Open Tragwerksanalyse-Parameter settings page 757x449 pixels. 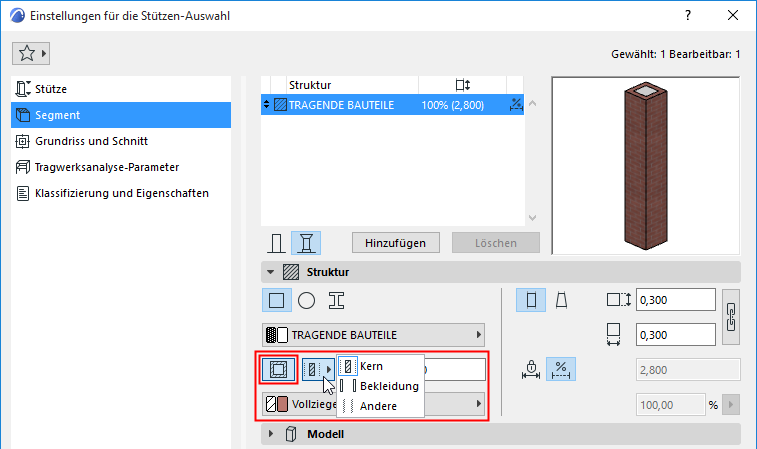click(121, 167)
